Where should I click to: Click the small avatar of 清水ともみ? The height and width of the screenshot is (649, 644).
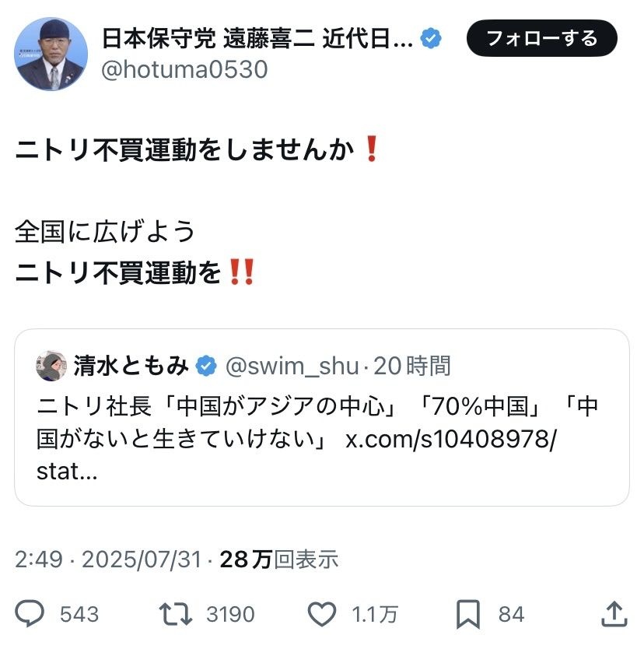51,366
